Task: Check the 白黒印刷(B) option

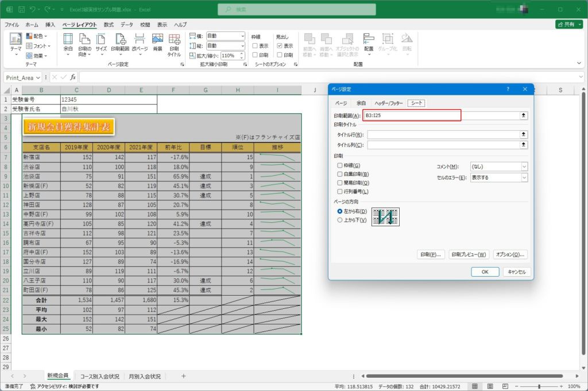Action: coord(341,175)
